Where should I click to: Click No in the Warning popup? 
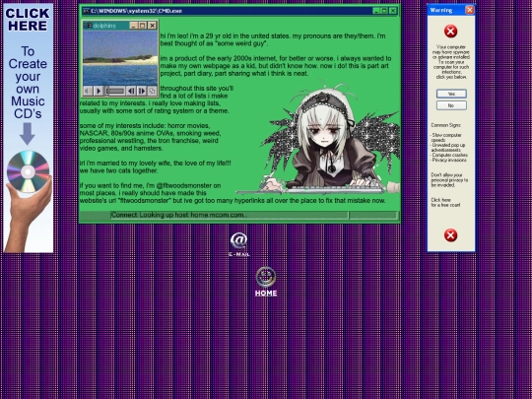(451, 105)
